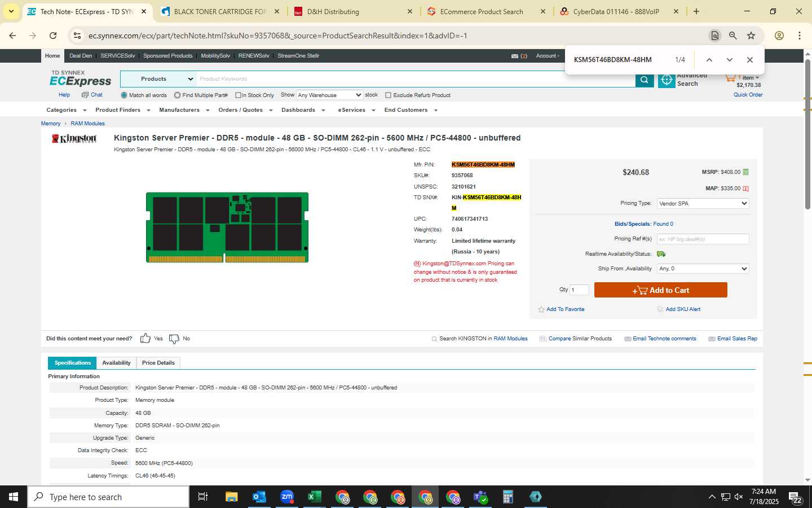Click the find-in-page icon in address bar
This screenshot has width=812, height=508.
714,36
